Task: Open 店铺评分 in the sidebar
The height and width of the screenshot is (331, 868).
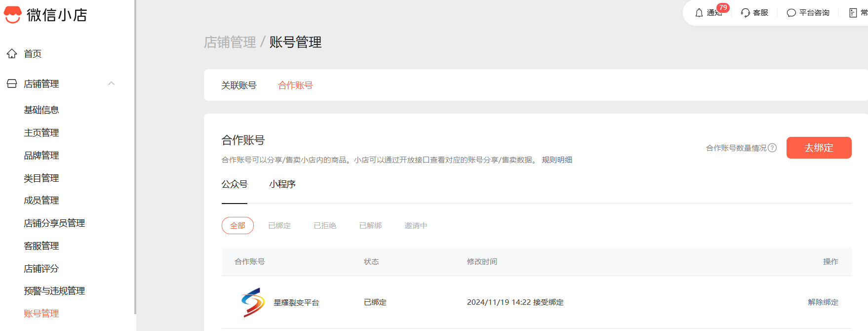Action: tap(41, 268)
